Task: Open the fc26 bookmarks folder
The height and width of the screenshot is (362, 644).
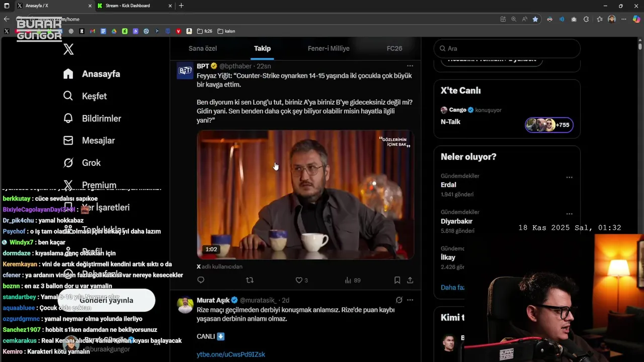Action: click(x=205, y=31)
